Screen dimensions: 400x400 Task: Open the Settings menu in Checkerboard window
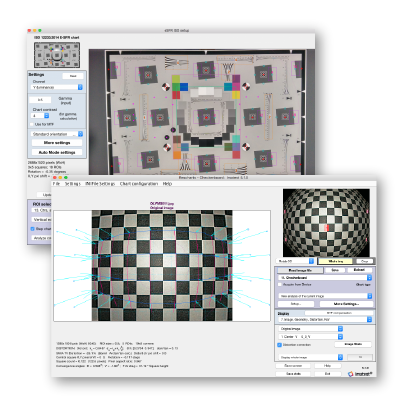coord(72,184)
